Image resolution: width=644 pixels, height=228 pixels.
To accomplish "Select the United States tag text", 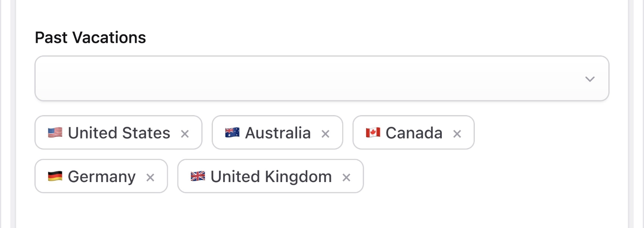I will pos(119,133).
